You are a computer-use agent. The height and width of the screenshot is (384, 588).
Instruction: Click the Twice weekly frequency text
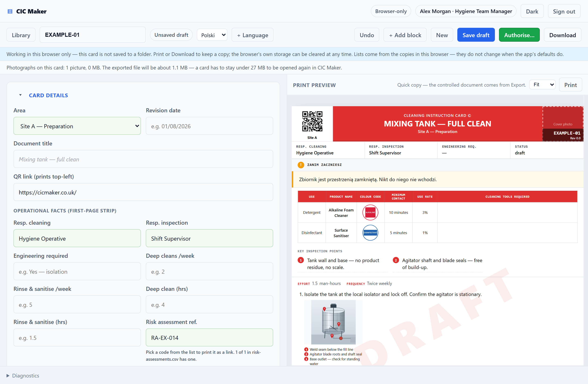tap(379, 284)
